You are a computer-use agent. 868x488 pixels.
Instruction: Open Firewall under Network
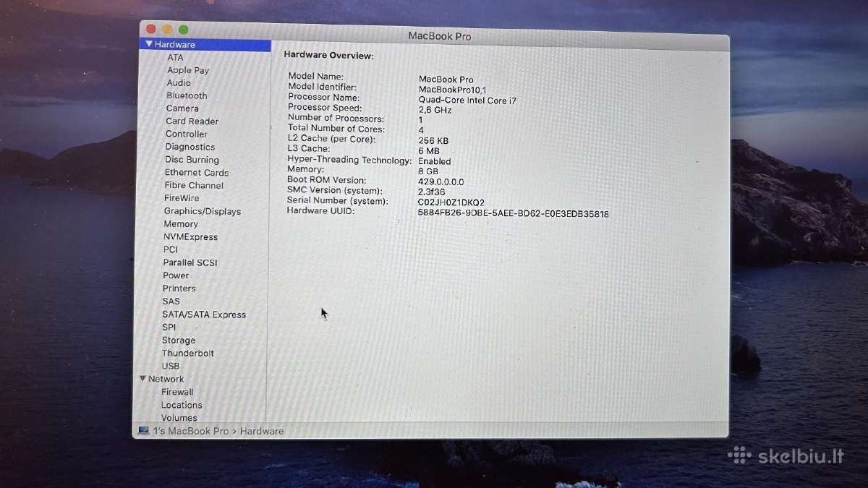point(177,392)
